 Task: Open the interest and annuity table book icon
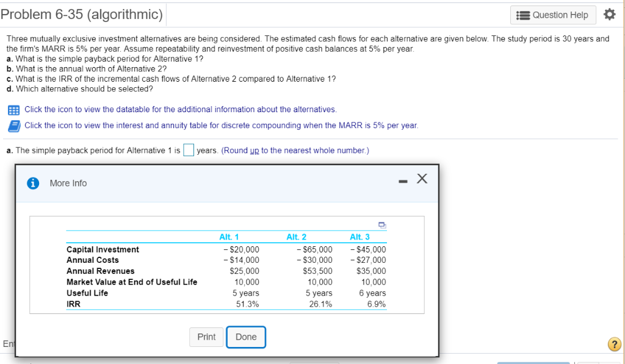click(12, 126)
